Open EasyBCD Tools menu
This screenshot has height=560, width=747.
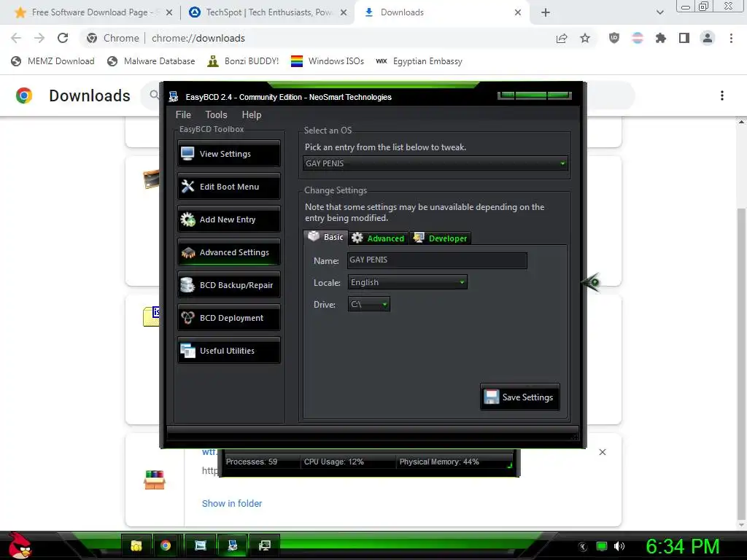click(216, 114)
